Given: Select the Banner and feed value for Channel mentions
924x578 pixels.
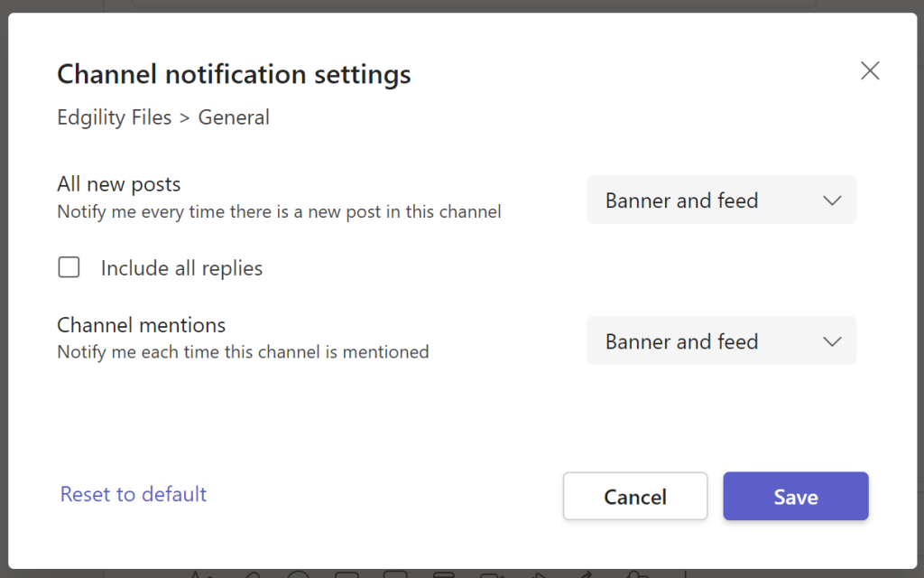Looking at the screenshot, I should [x=721, y=340].
